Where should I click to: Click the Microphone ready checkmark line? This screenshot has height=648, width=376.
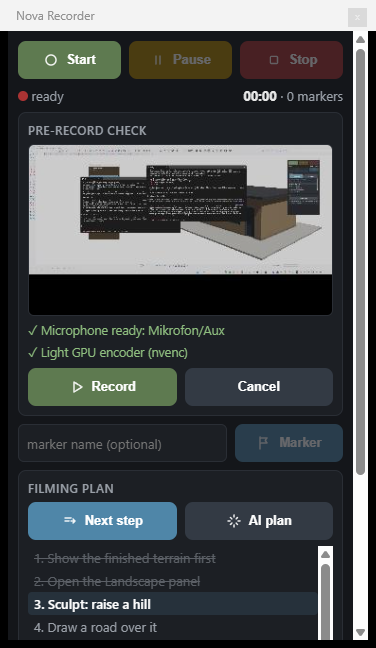point(126,331)
